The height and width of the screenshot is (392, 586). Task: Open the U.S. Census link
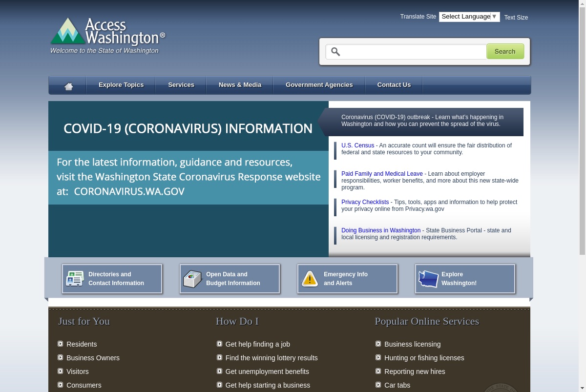pyautogui.click(x=358, y=145)
